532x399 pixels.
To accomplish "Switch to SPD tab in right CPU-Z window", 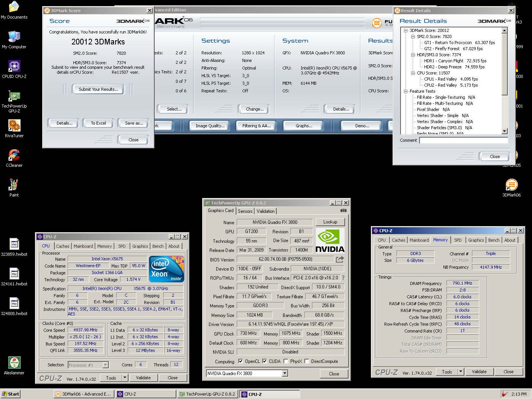I will (458, 240).
